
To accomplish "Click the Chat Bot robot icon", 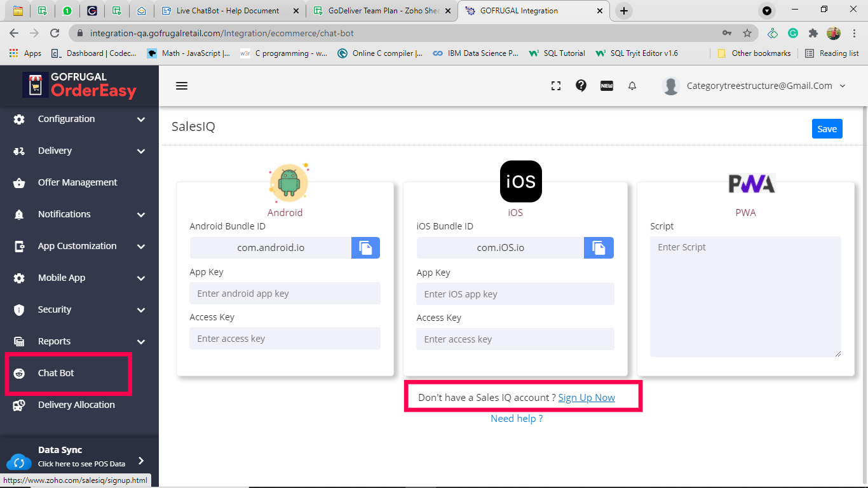I will click(19, 373).
